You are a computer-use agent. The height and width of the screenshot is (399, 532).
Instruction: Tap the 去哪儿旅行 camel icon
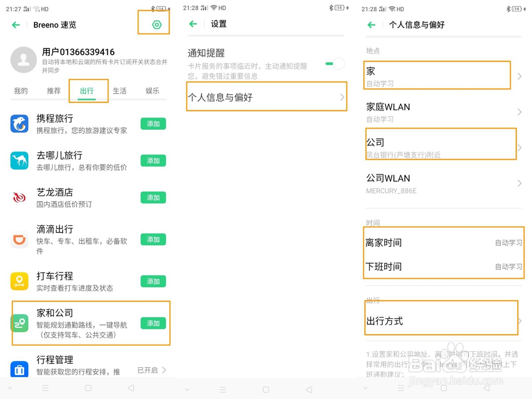pos(20,161)
